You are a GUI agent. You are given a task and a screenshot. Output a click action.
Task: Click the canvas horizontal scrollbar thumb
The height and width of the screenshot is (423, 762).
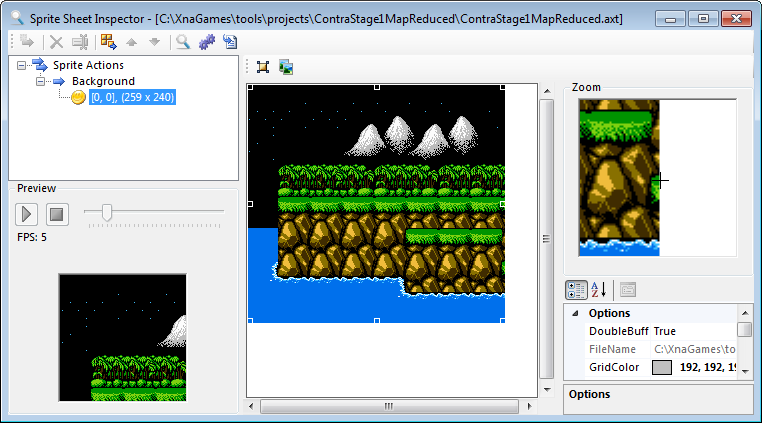[389, 406]
